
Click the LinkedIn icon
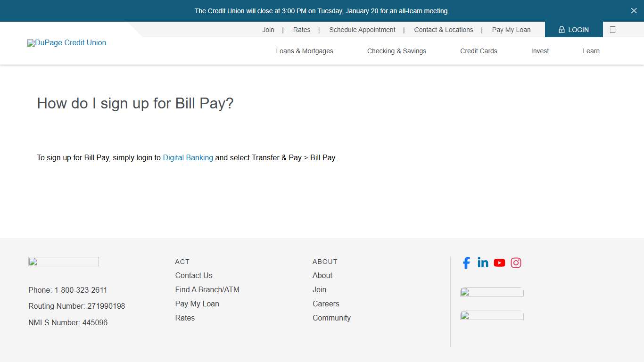pos(483,263)
